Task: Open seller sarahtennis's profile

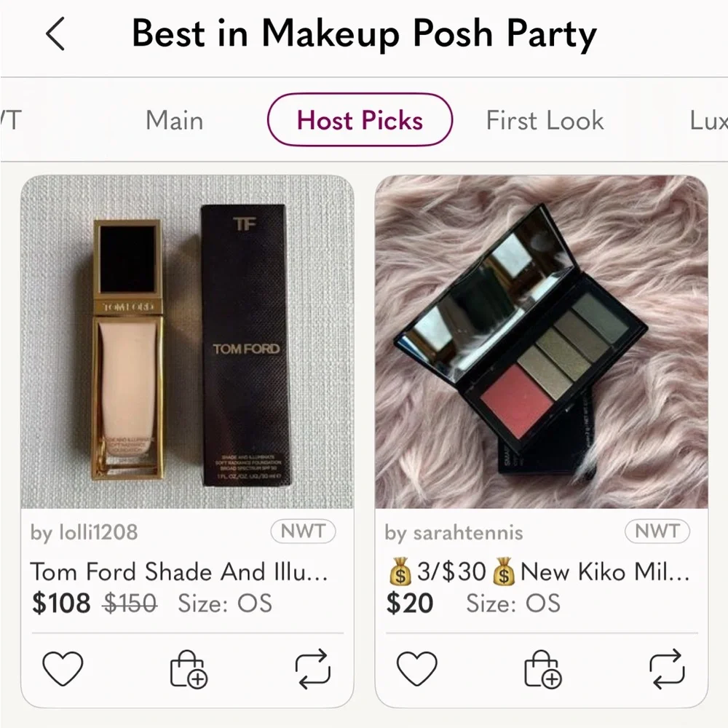Action: coord(454,532)
